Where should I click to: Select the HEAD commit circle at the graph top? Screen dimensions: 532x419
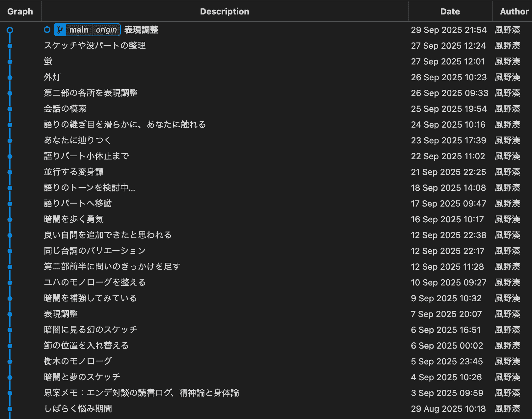tap(10, 30)
